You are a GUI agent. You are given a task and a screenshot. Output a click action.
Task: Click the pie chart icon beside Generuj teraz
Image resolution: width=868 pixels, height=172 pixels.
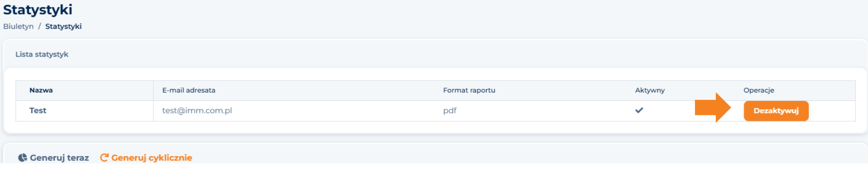tap(22, 158)
